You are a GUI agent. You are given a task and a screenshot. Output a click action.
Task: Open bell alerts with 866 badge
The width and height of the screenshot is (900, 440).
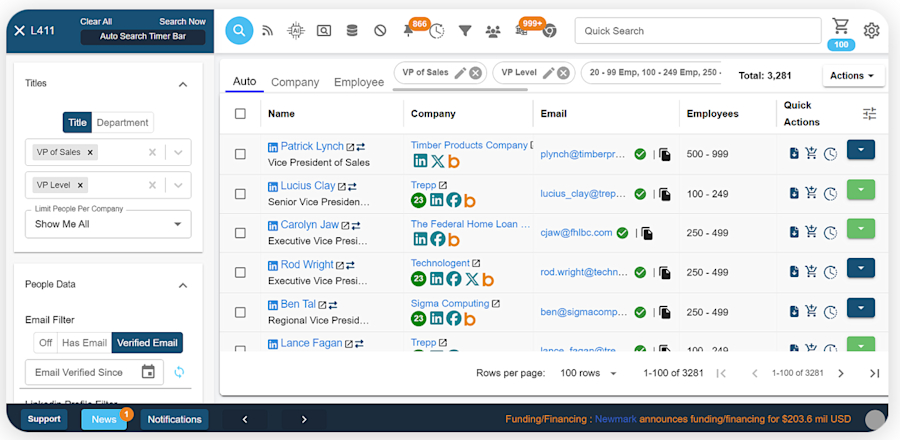[x=409, y=32]
